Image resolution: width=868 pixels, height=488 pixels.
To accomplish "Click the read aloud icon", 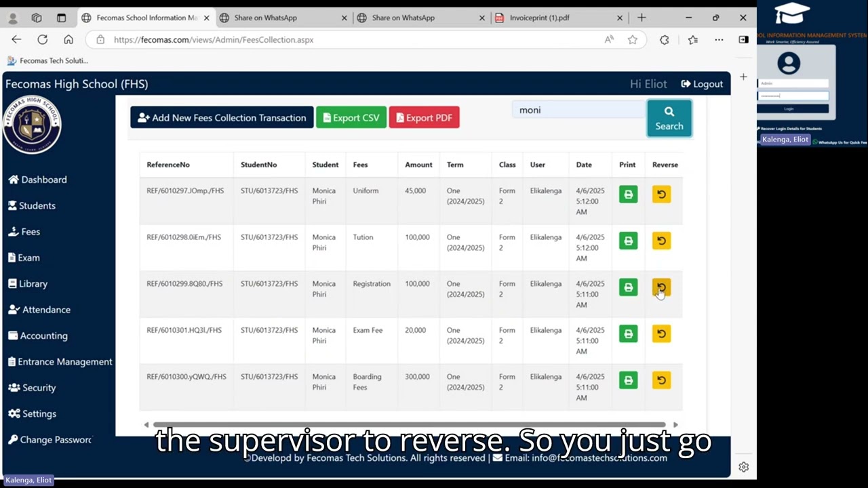I will (x=609, y=40).
